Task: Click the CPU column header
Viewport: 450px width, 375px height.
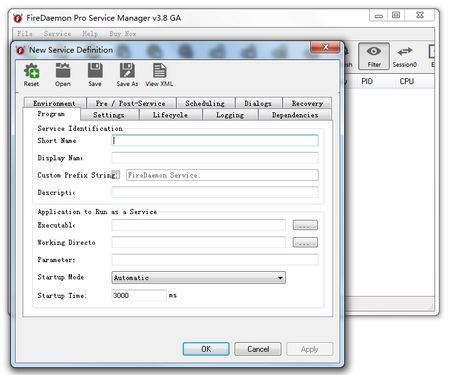Action: click(407, 81)
